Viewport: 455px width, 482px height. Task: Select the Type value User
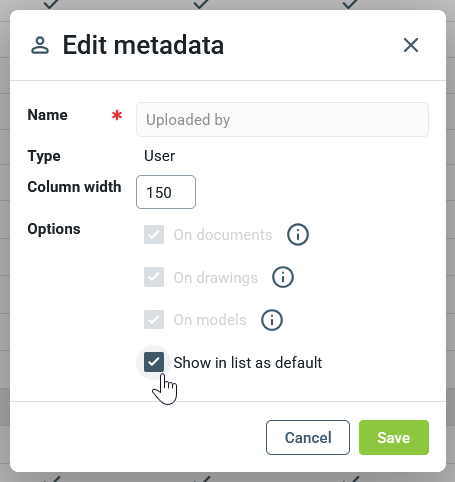pos(159,156)
